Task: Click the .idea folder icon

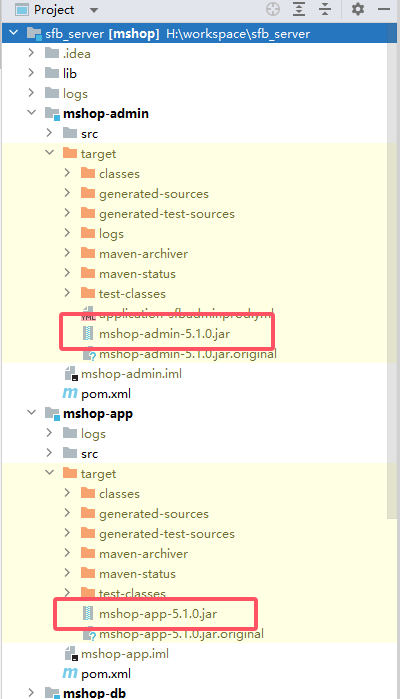Action: [x=52, y=53]
